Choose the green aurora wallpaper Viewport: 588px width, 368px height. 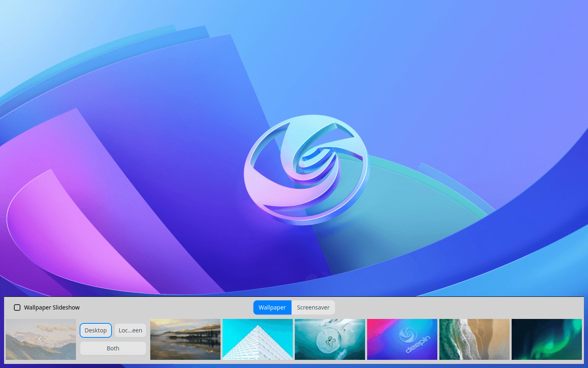[x=547, y=339]
